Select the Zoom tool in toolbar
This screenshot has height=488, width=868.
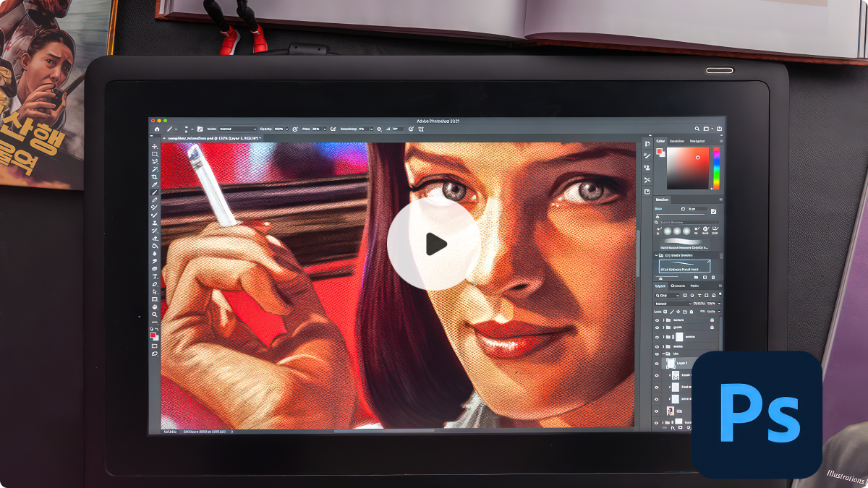point(155,314)
